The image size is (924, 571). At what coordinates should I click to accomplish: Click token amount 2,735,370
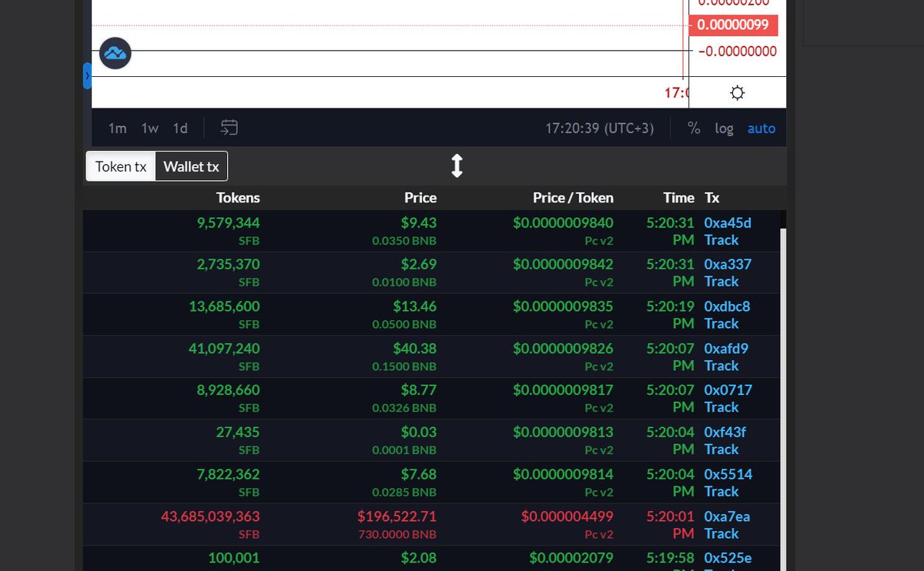tap(228, 265)
